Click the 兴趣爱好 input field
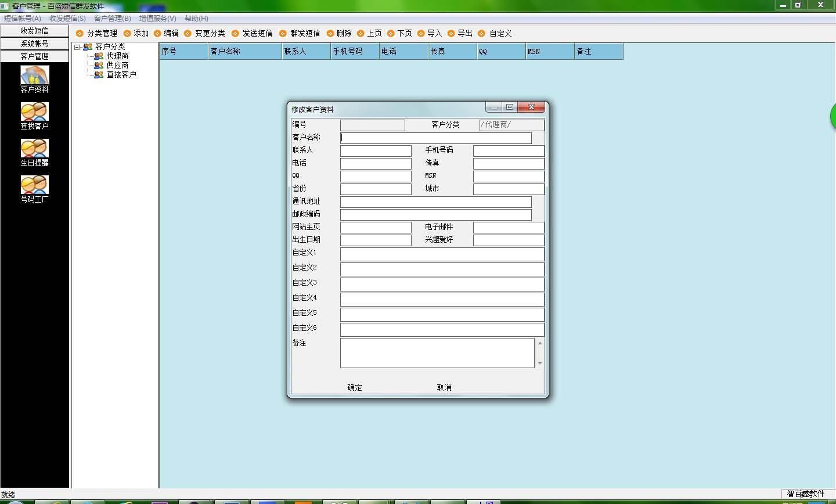Viewport: 836px width, 504px height. (x=509, y=240)
